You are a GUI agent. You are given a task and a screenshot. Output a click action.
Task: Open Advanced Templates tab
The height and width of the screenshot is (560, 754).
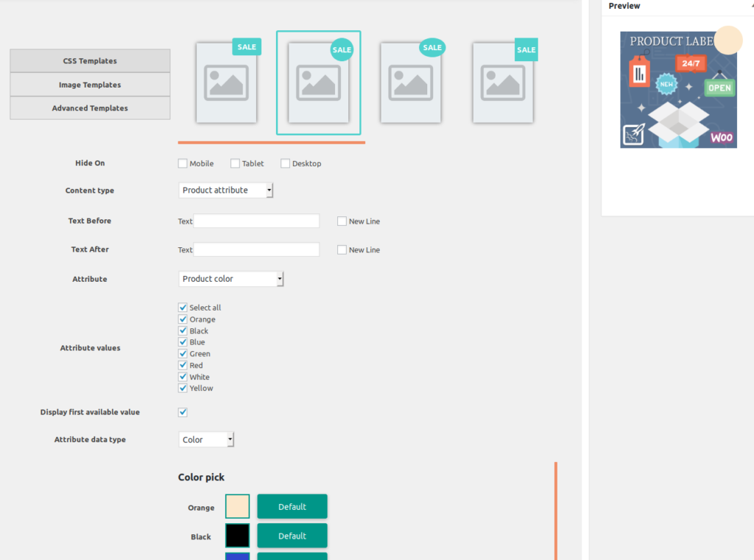point(90,108)
